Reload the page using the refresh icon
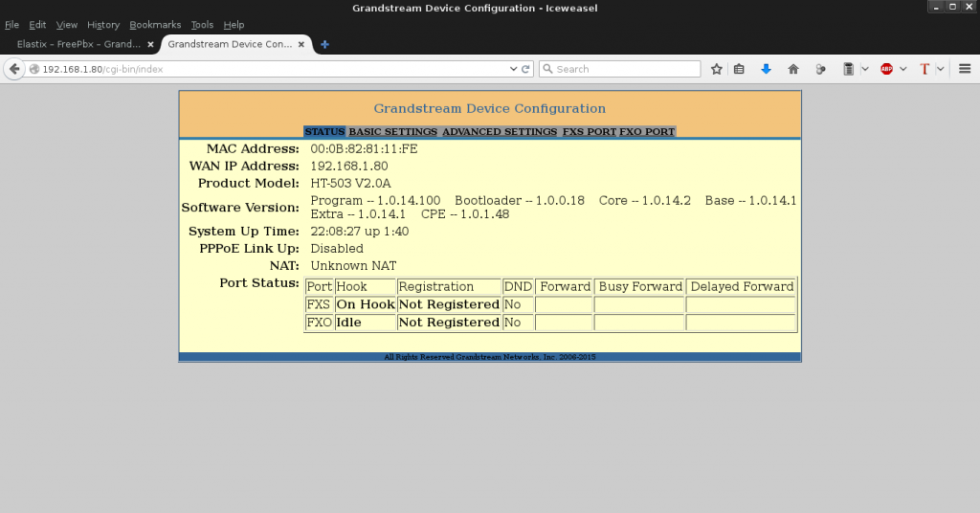This screenshot has height=513, width=980. point(526,69)
